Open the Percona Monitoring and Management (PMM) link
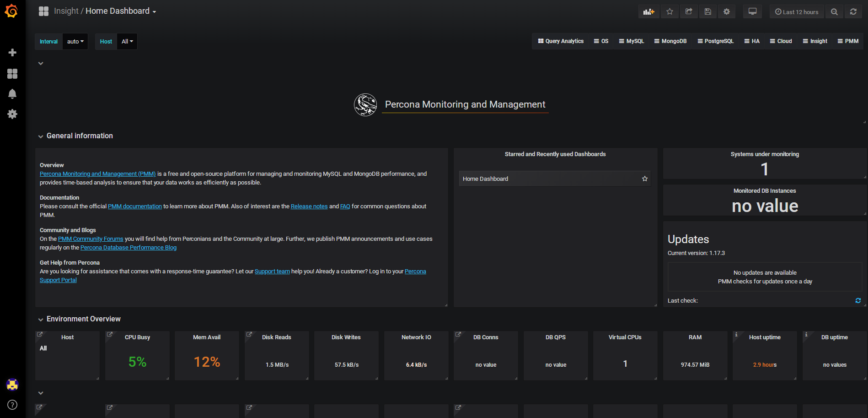Screen dimensions: 868x418 coord(97,174)
